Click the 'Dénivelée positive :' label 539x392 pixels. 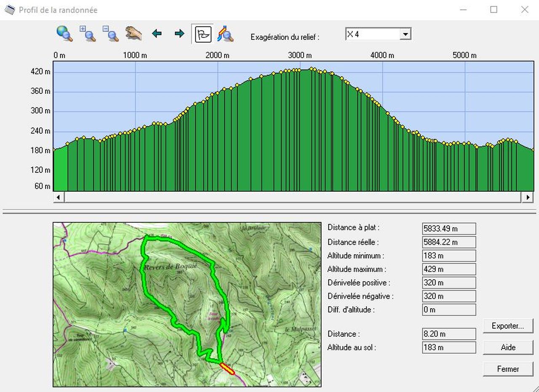click(359, 283)
